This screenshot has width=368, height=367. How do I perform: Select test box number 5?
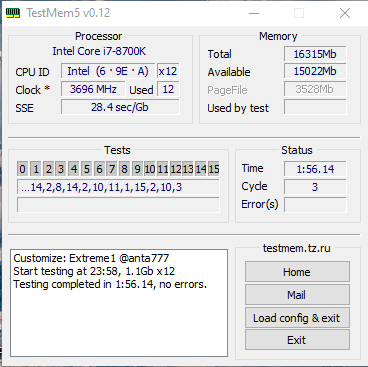86,169
